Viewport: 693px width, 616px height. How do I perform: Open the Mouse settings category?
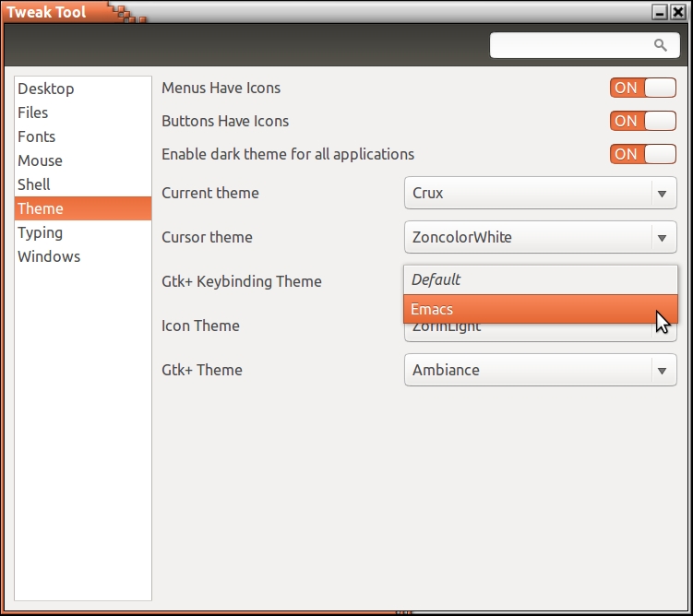(x=40, y=160)
